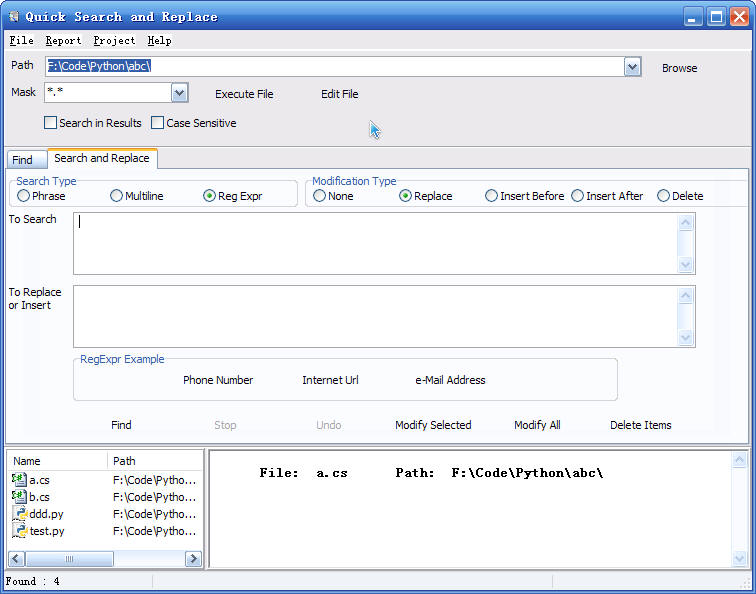Click the test.py Python file icon
This screenshot has height=594, width=756.
click(19, 531)
